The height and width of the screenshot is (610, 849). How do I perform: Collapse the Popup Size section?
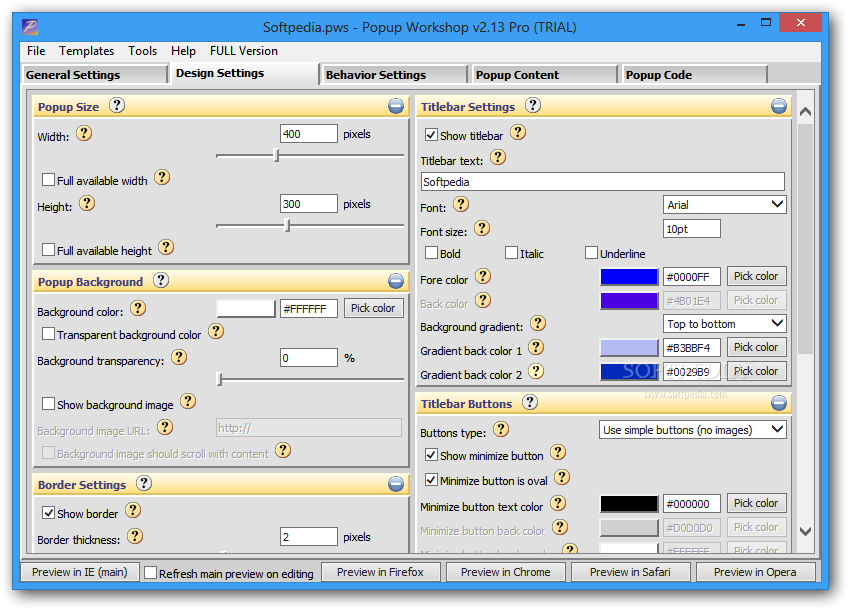pos(396,106)
